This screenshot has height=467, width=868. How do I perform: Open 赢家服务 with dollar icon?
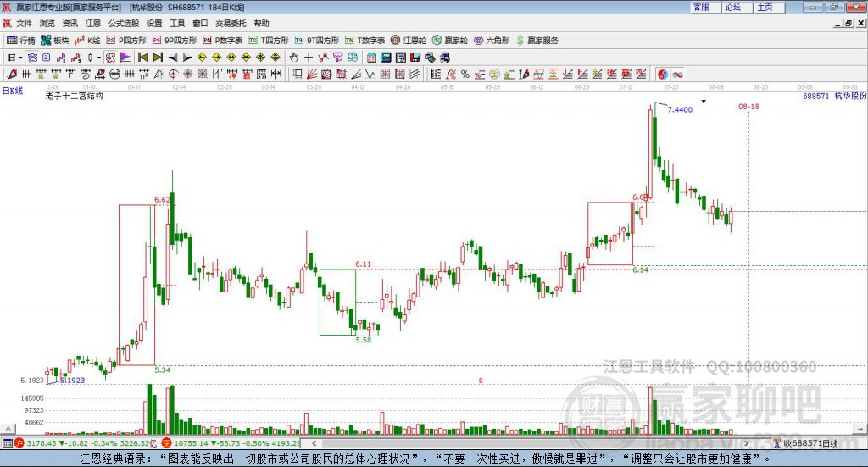[x=537, y=41]
